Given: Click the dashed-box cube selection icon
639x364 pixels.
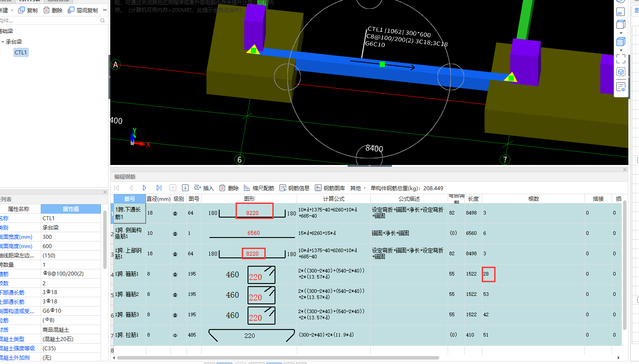Looking at the screenshot, I should coord(620,72).
